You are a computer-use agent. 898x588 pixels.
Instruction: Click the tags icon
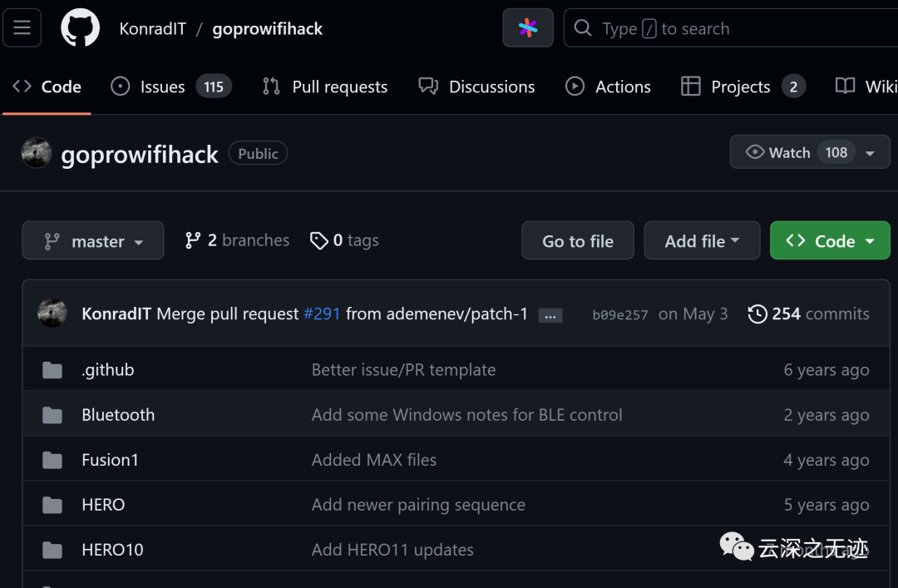(x=318, y=240)
